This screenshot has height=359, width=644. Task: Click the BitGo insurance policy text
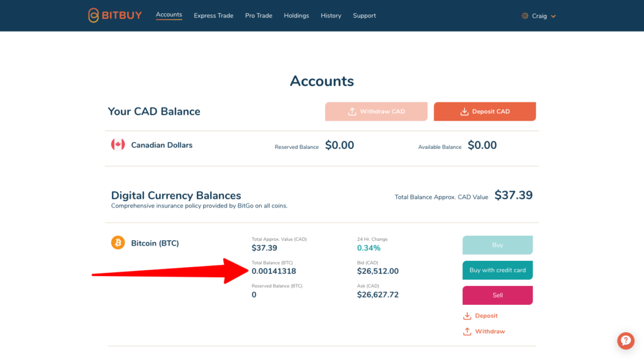click(x=199, y=206)
